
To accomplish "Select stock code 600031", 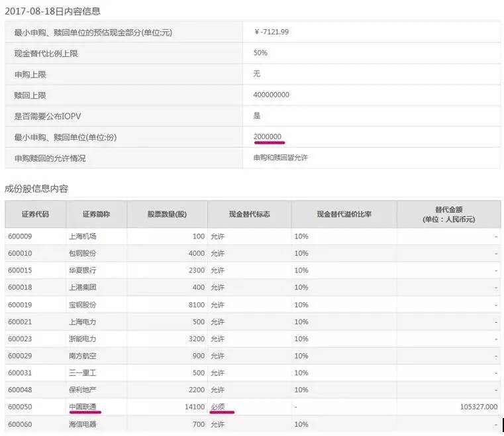I will [20, 373].
